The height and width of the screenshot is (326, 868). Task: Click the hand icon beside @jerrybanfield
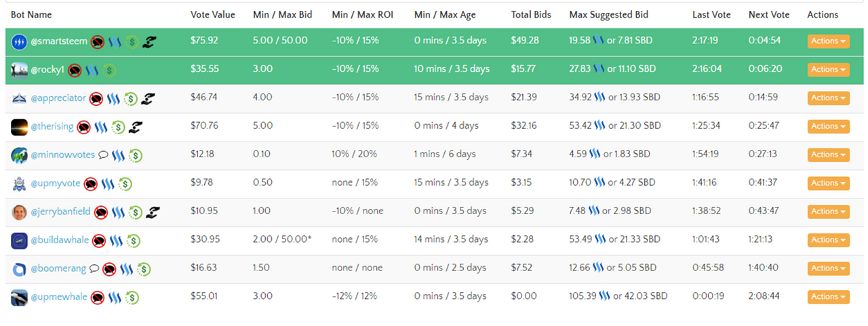click(152, 212)
